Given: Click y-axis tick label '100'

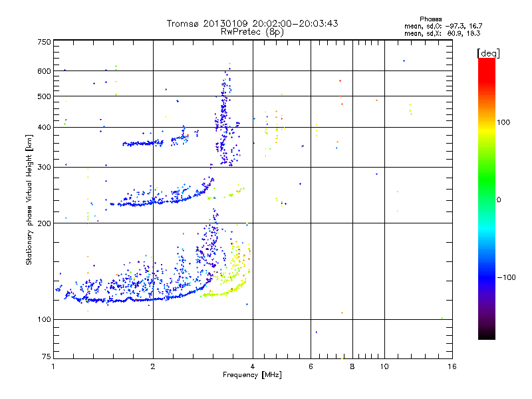Looking at the screenshot, I should point(44,320).
